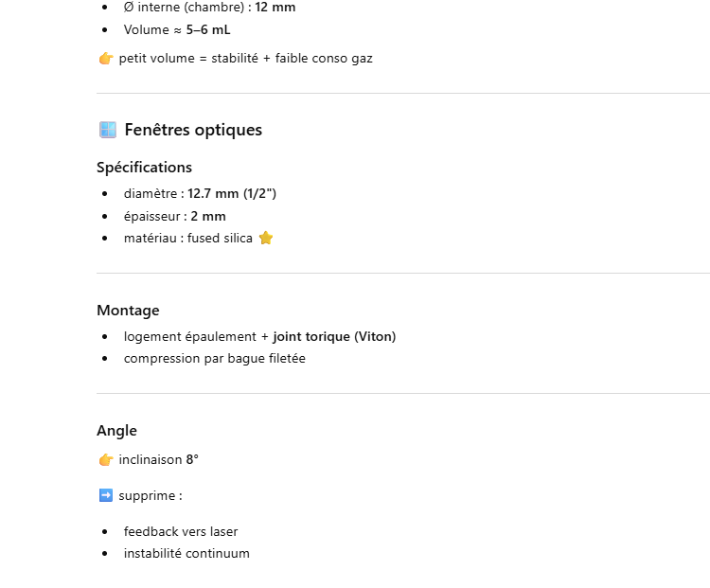Click the compression par bague filetée line

coord(214,359)
